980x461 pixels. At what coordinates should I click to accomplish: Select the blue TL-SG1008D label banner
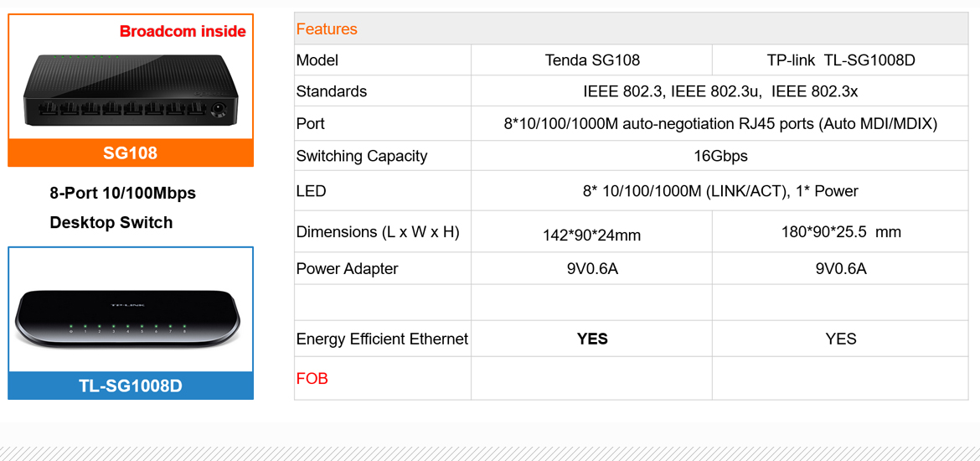[130, 386]
